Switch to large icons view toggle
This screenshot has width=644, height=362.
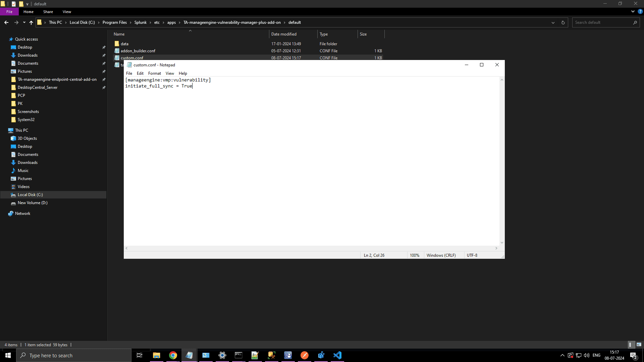(639, 345)
